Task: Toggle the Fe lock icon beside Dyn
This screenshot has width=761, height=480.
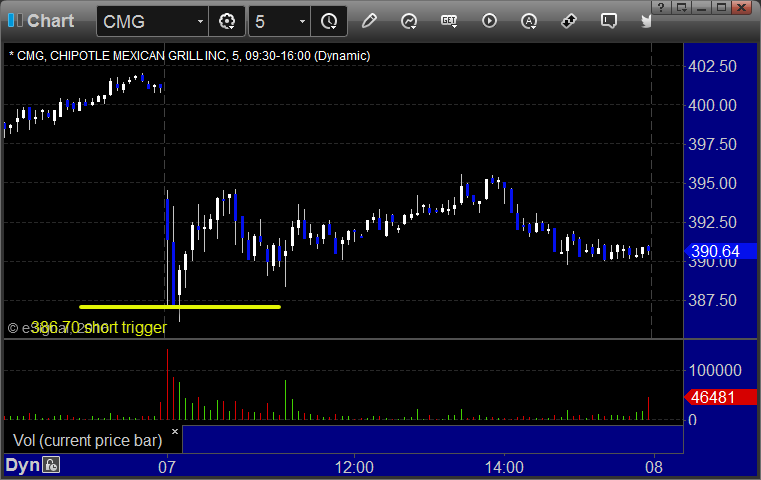Action: 51,465
